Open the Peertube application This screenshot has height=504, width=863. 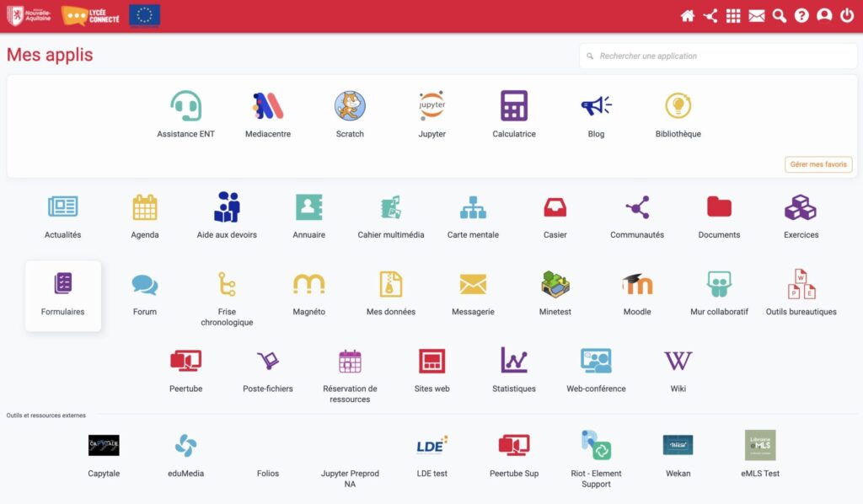pos(185,362)
